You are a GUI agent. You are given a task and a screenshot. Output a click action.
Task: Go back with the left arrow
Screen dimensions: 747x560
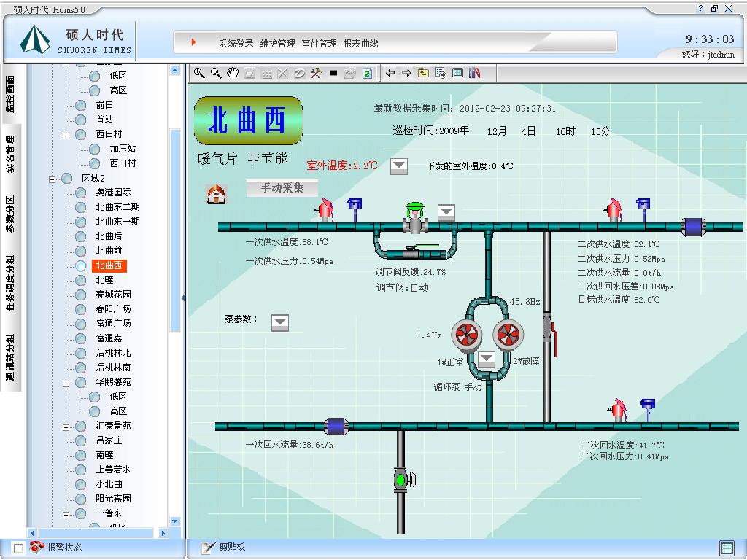[390, 73]
